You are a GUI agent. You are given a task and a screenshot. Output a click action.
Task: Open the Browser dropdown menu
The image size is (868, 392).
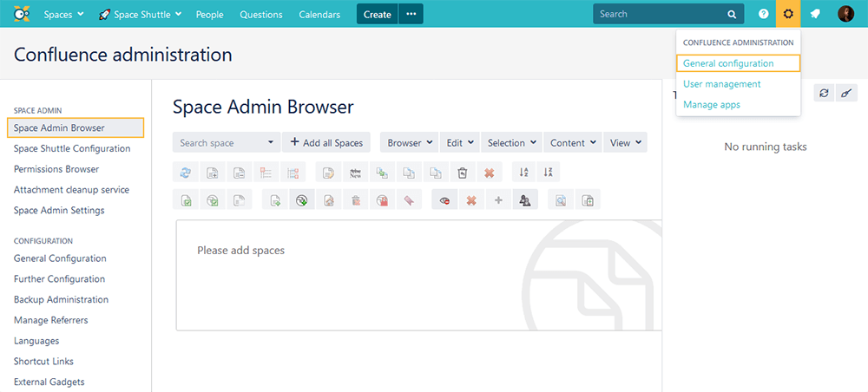[409, 142]
